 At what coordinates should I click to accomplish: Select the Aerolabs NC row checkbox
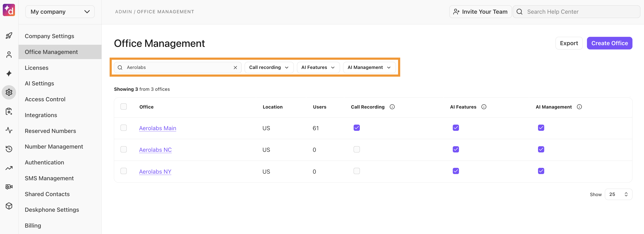click(124, 149)
